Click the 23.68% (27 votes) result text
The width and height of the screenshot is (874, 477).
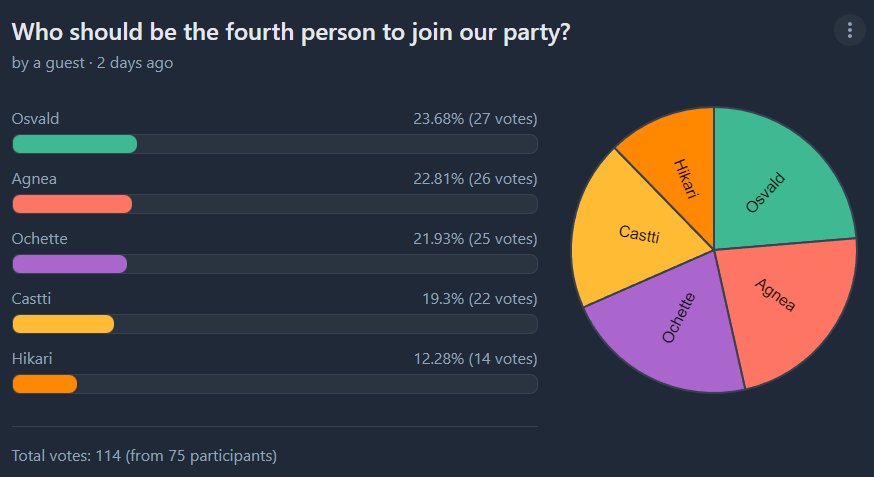(x=475, y=119)
